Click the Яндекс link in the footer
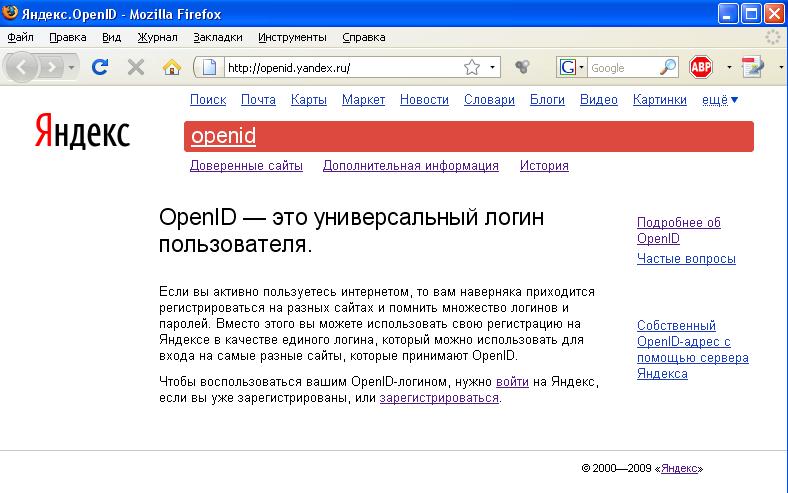 click(x=679, y=468)
